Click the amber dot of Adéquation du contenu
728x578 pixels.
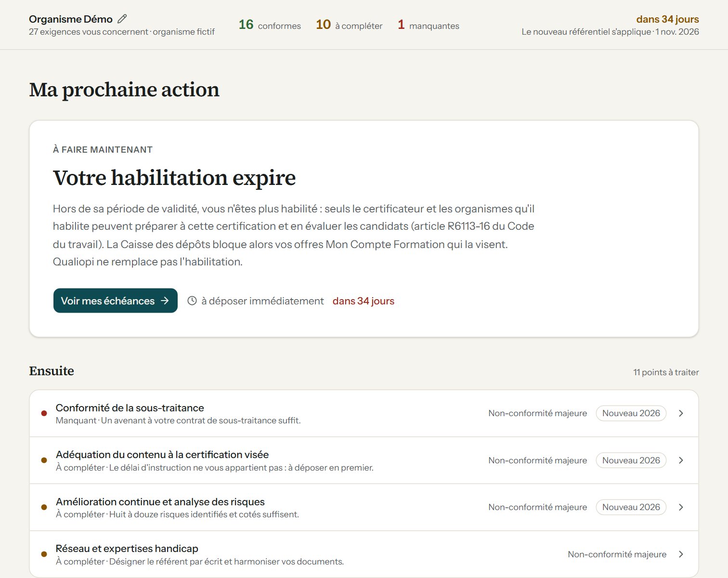click(x=44, y=460)
